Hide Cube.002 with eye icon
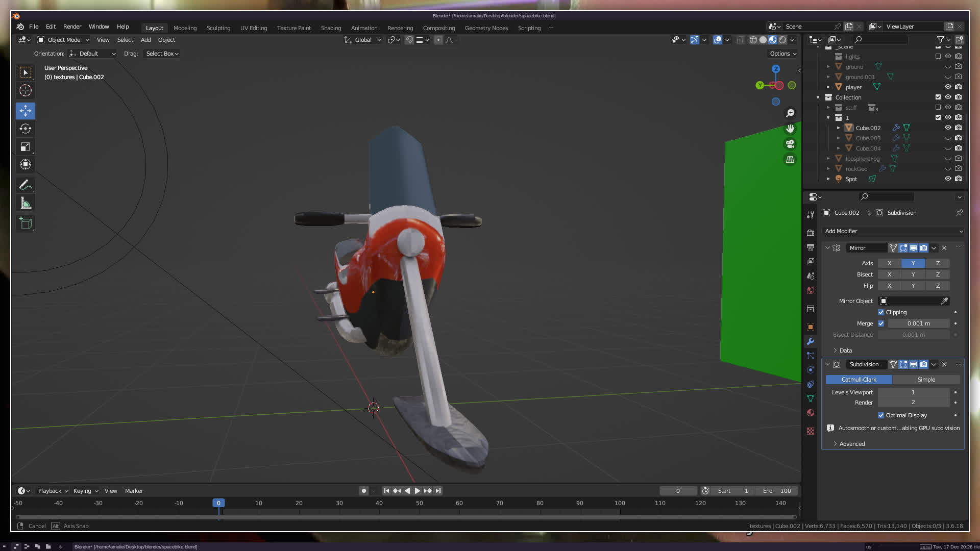 pyautogui.click(x=948, y=128)
